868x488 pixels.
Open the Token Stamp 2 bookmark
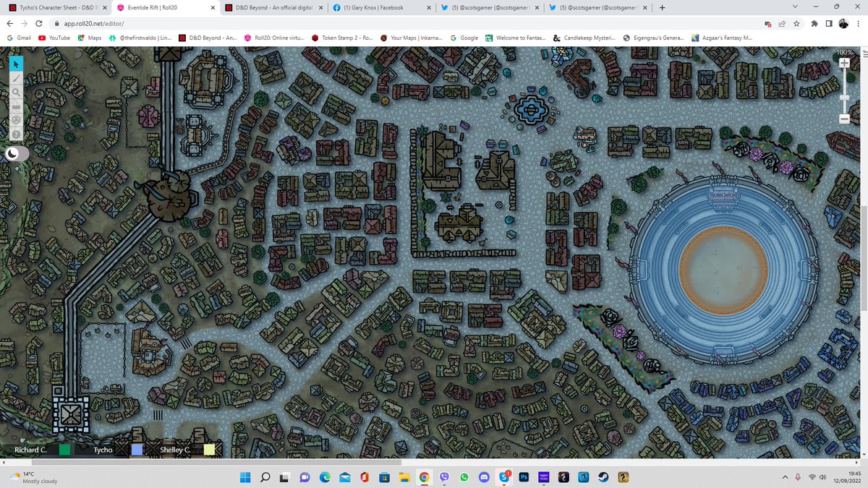click(x=342, y=38)
